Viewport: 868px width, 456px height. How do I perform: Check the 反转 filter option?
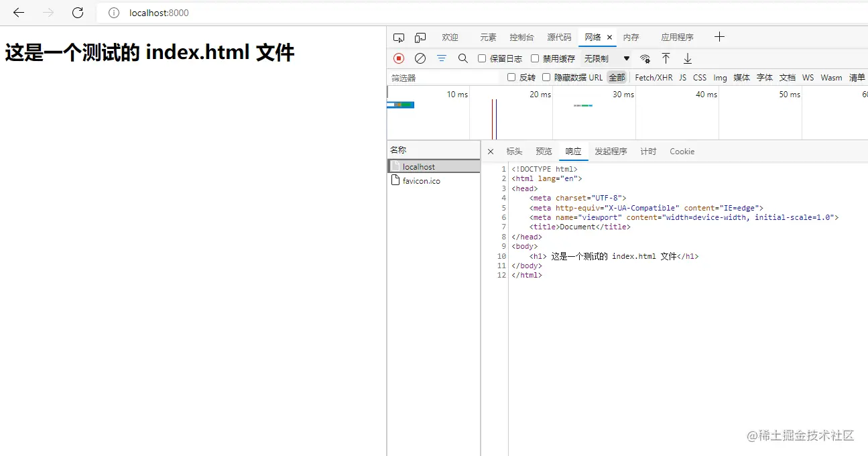tap(511, 77)
